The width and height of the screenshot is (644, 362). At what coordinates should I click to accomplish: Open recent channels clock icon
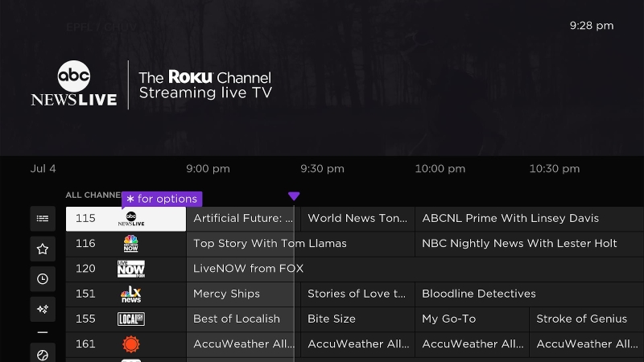coord(43,279)
